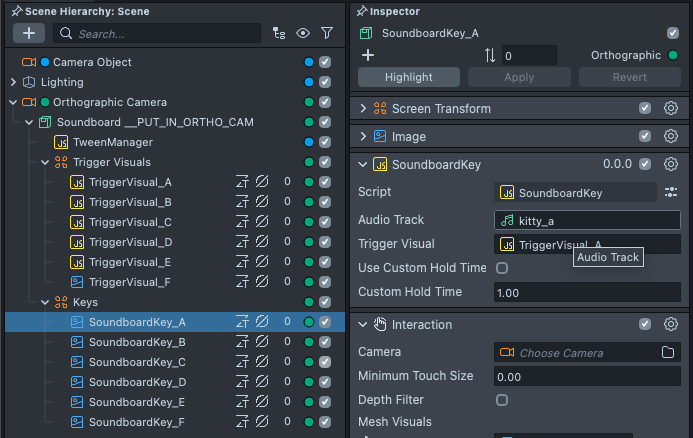Click the add component plus icon in Inspector

pyautogui.click(x=368, y=56)
